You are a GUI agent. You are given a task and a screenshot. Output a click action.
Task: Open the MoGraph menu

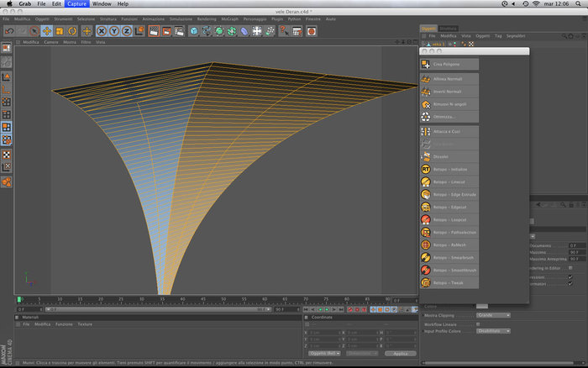pyautogui.click(x=229, y=18)
